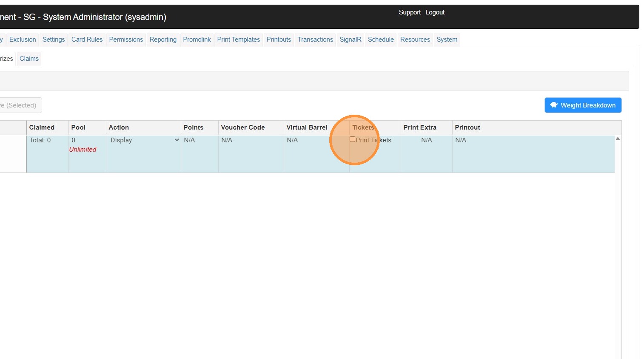Select the Reporting tab
Viewport: 644px width, 359px height.
coord(163,40)
